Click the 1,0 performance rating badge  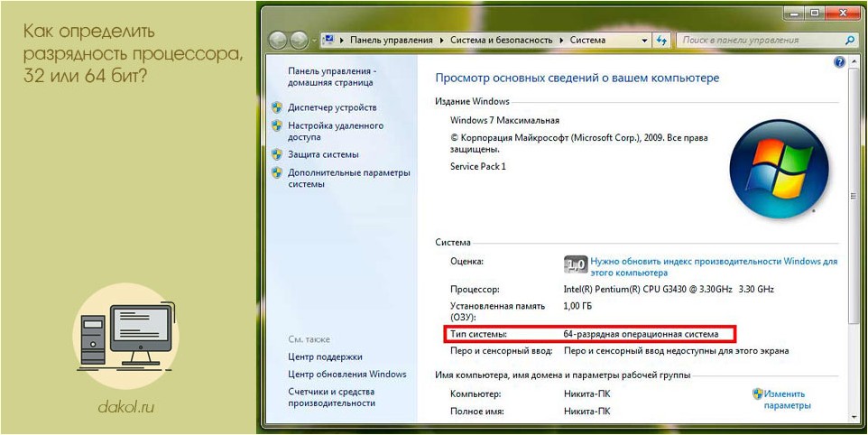coord(575,265)
